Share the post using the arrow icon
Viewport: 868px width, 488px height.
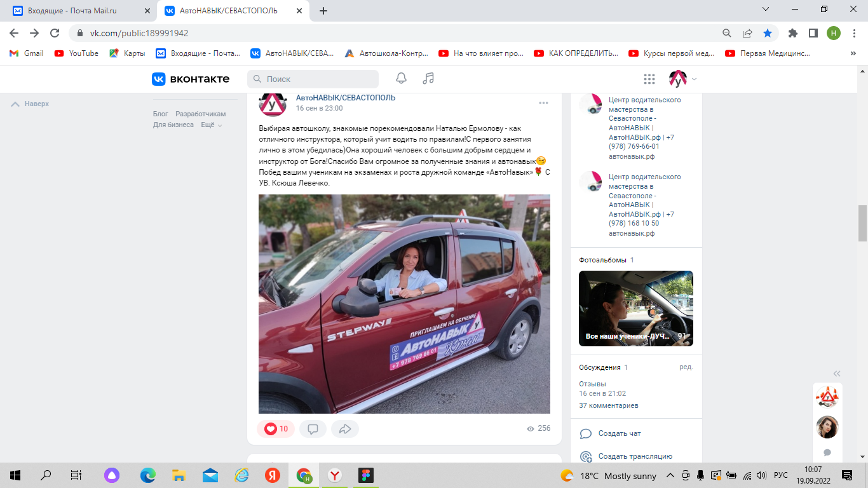pos(345,429)
